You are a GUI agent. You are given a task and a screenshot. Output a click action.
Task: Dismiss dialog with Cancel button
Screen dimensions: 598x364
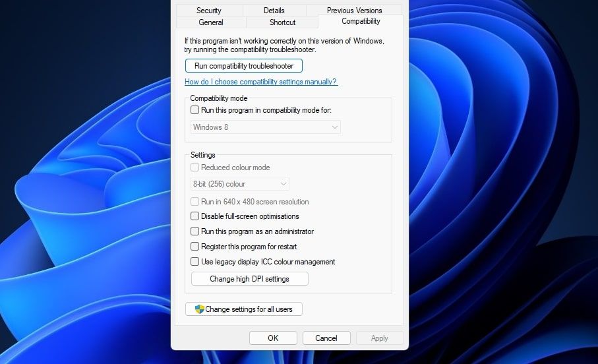(326, 338)
